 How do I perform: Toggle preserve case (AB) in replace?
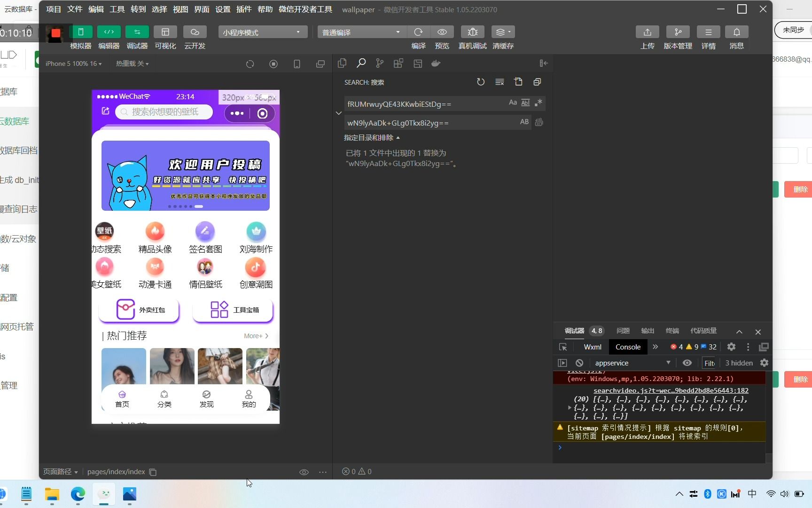tap(524, 122)
